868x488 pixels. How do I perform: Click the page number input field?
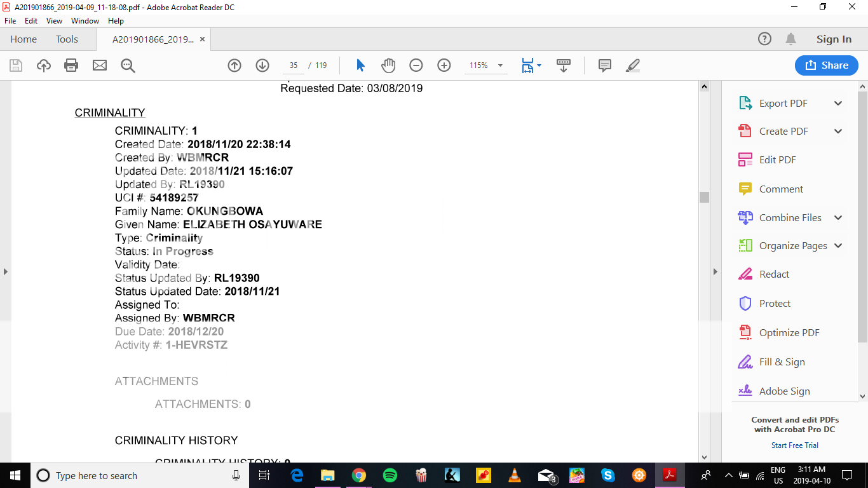293,65
